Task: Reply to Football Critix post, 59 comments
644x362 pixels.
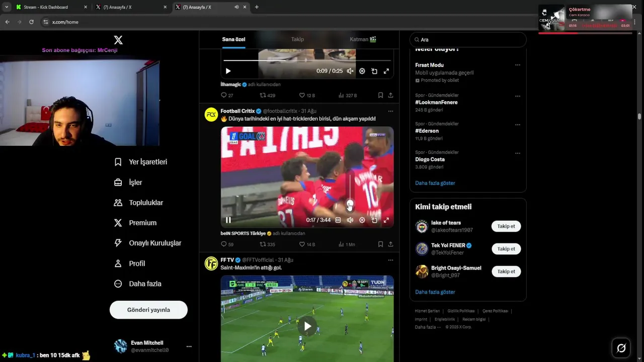Action: pos(227,244)
